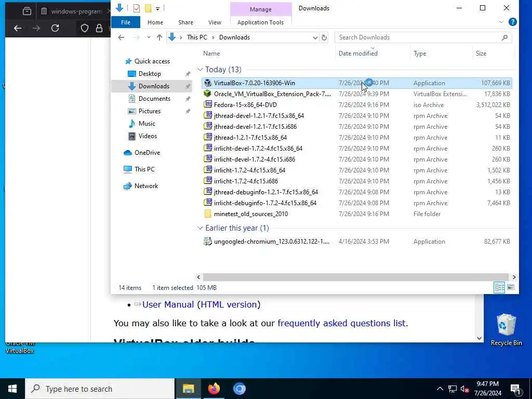Click the Oracle Extension Pack green cube icon
The width and height of the screenshot is (532, 399).
pos(208,94)
